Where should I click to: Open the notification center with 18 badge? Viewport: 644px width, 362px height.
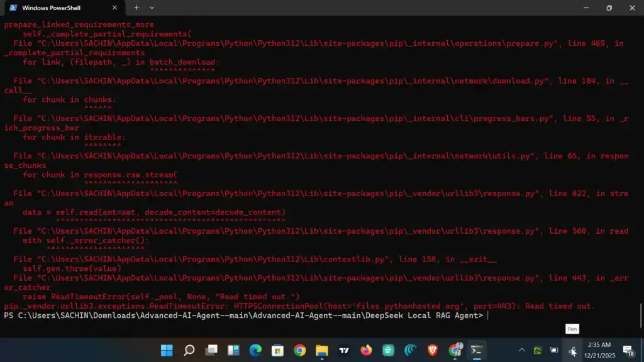click(x=629, y=350)
